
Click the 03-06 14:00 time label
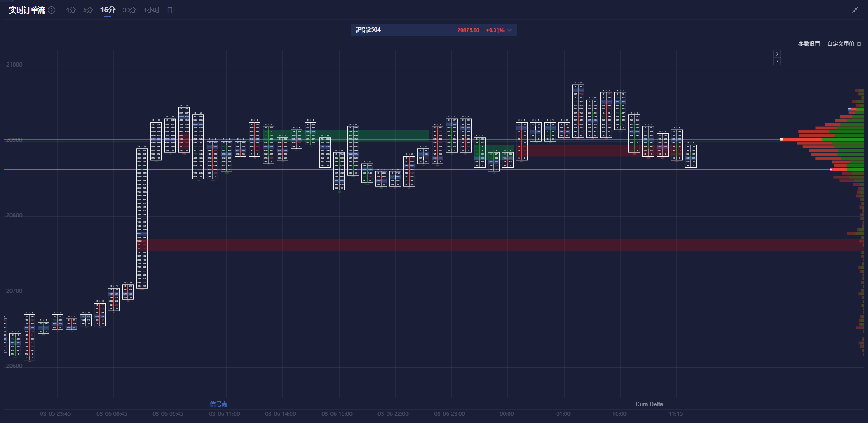(280, 414)
